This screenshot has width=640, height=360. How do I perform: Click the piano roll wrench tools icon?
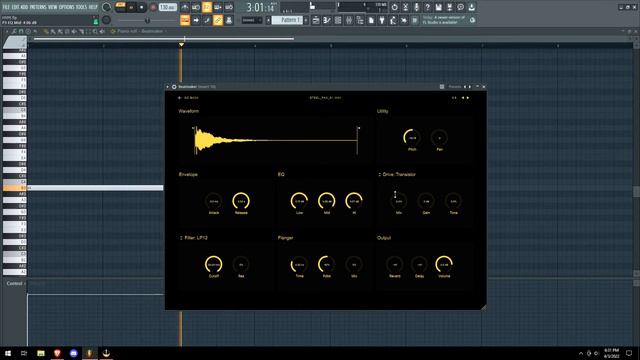(x=14, y=31)
